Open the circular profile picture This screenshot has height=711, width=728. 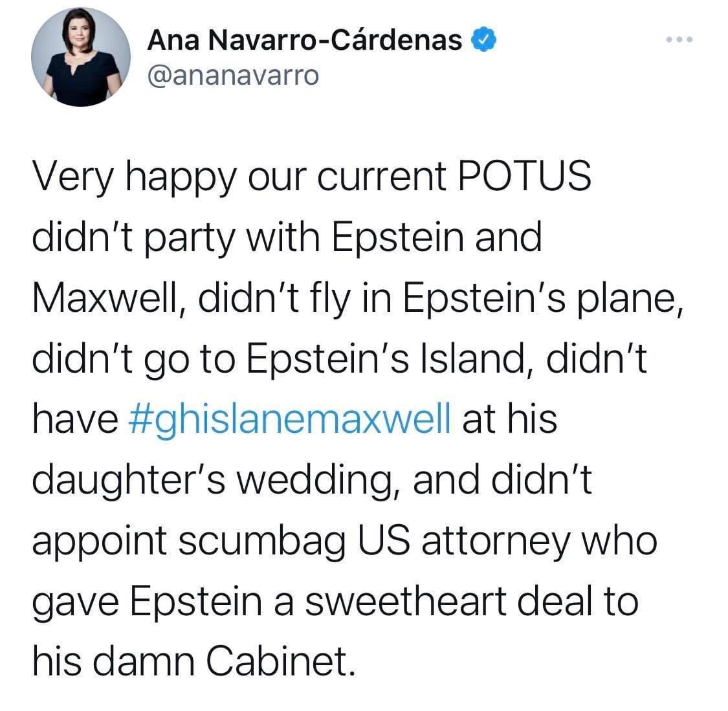click(x=81, y=57)
